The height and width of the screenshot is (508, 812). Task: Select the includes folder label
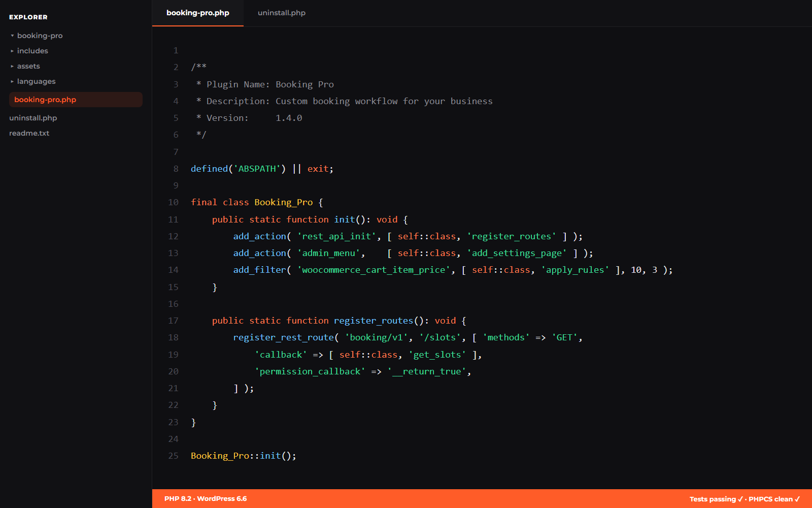click(x=32, y=51)
